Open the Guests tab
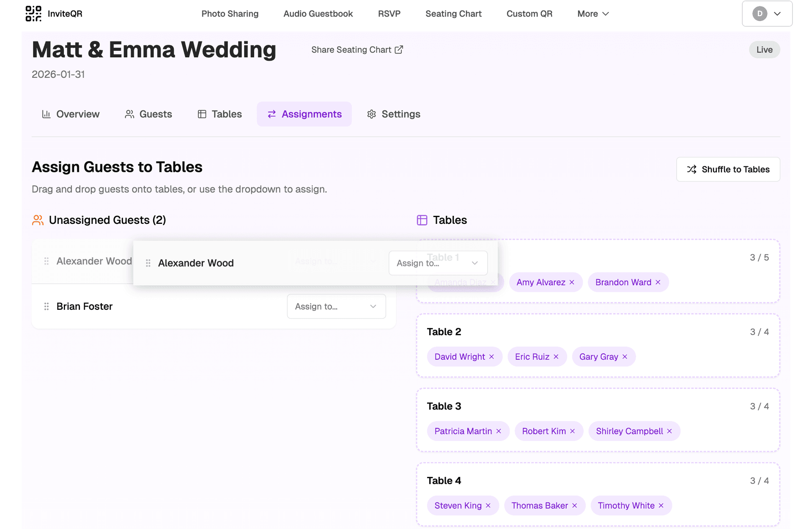Screen dimensions: 812x529 156,114
